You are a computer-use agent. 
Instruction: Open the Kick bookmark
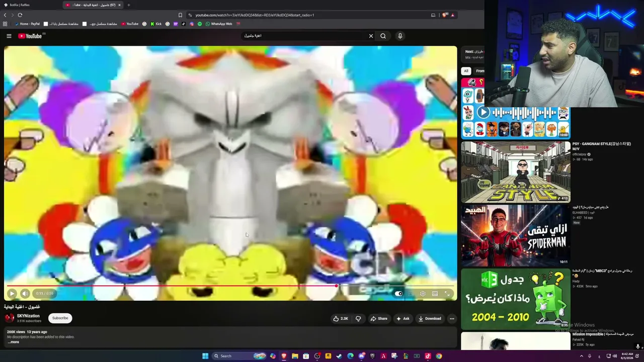pyautogui.click(x=155, y=24)
